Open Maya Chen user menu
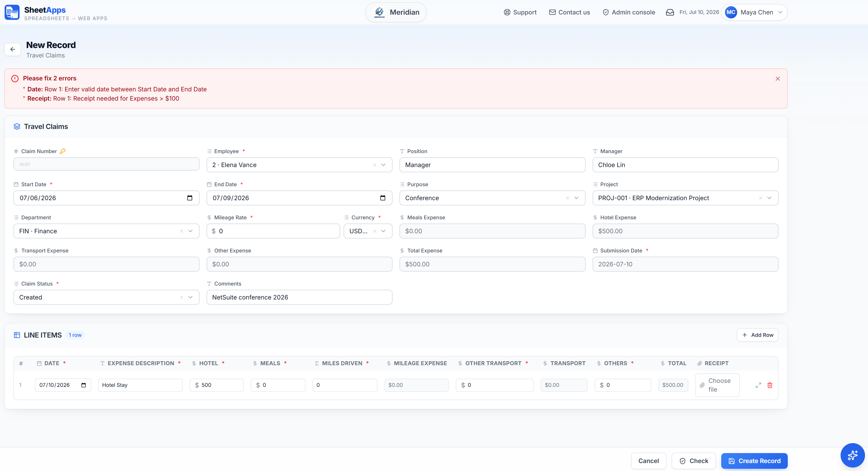Image resolution: width=868 pixels, height=471 pixels. [754, 12]
